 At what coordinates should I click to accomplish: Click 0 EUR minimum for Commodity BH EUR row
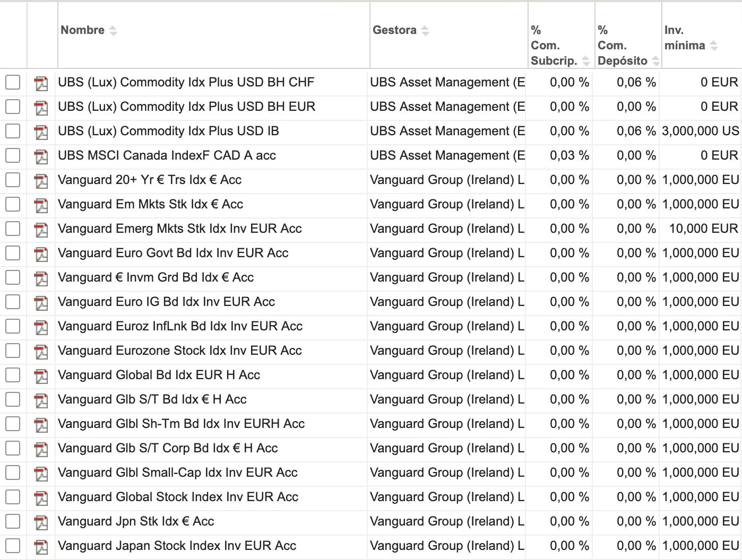(x=719, y=107)
